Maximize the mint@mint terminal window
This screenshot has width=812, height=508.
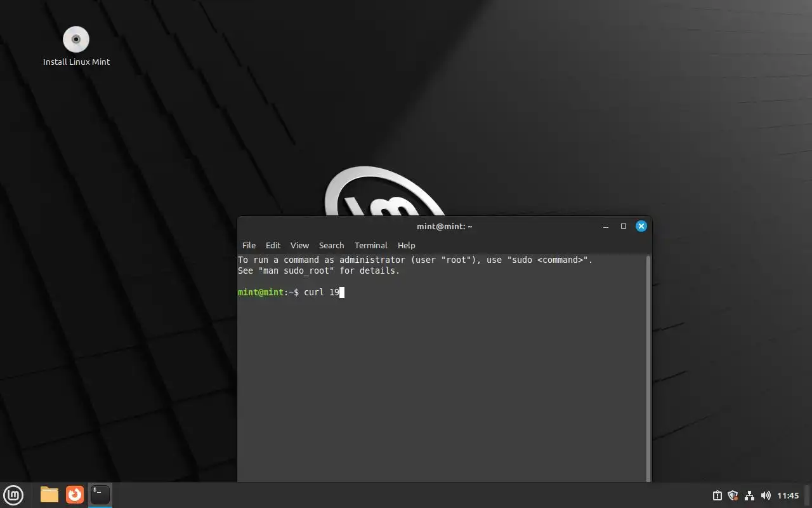(624, 226)
